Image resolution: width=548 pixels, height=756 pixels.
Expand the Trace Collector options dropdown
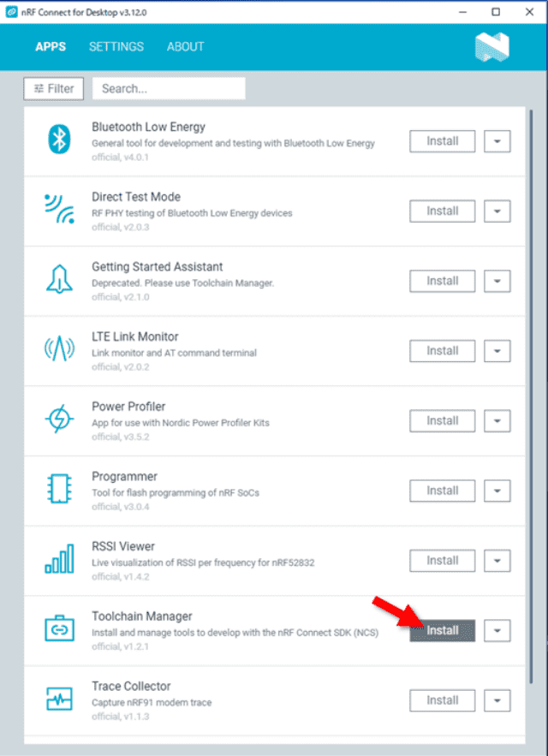click(x=497, y=700)
